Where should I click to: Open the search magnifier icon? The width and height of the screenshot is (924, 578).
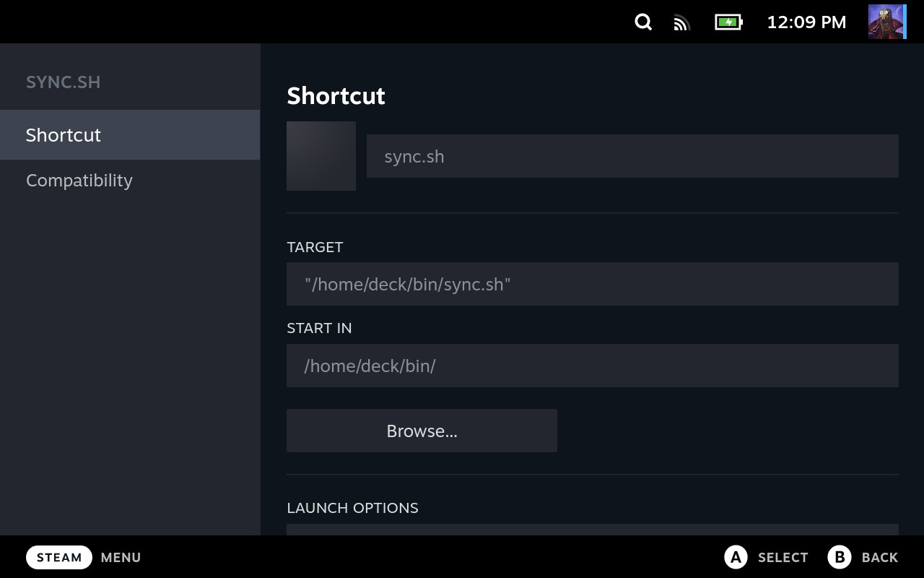pyautogui.click(x=643, y=22)
